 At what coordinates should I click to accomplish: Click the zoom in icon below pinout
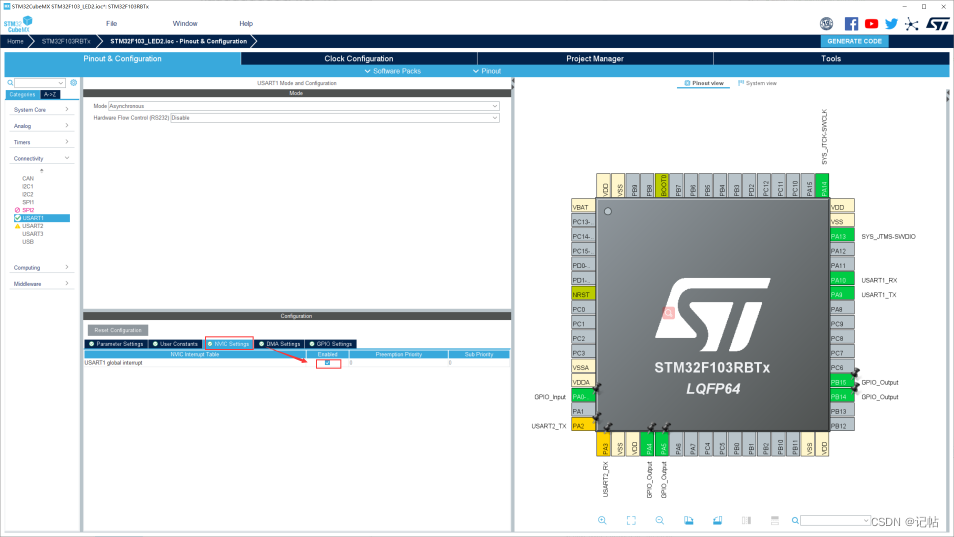[x=602, y=521]
